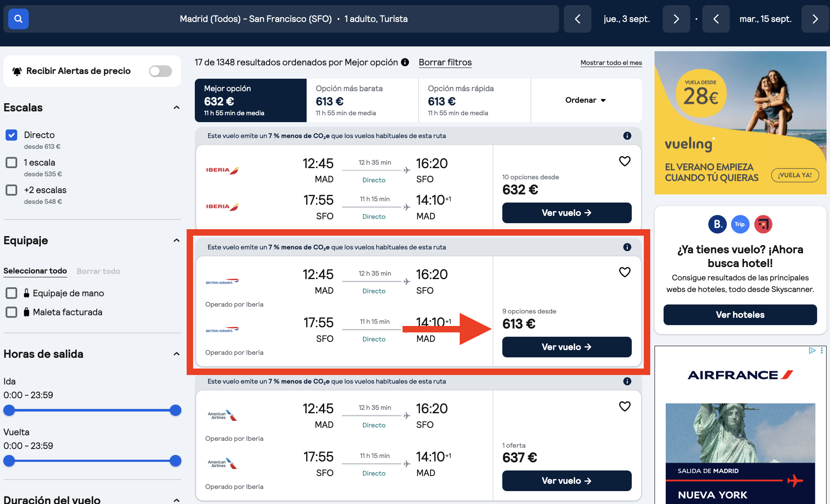Enable the Equipaje de mano checkbox
Screen dimensions: 830x504
(11, 293)
